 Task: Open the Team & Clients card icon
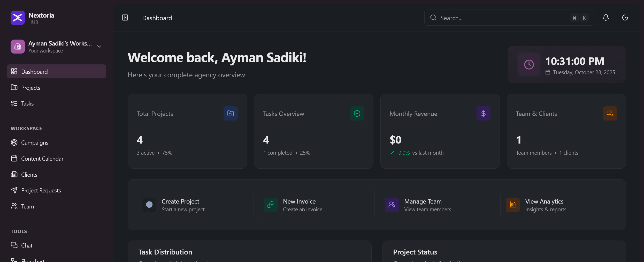coord(610,113)
